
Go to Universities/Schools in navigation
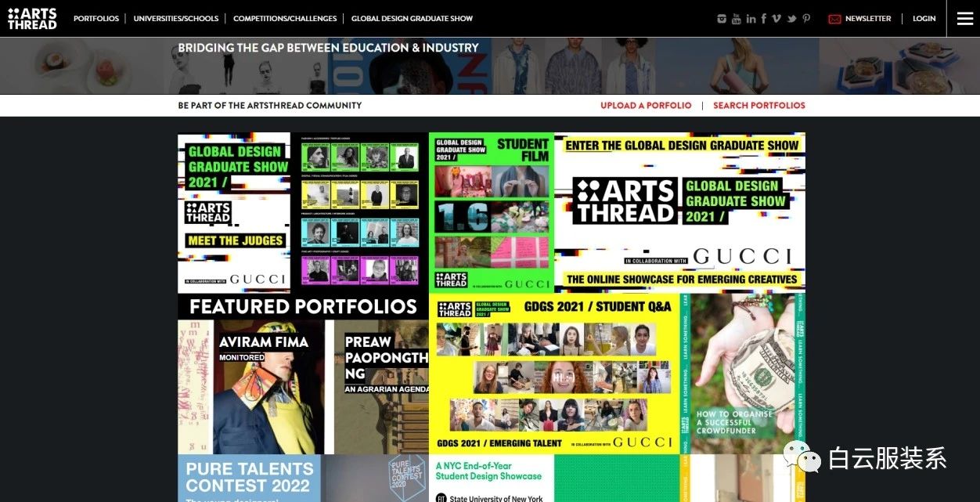pos(176,19)
